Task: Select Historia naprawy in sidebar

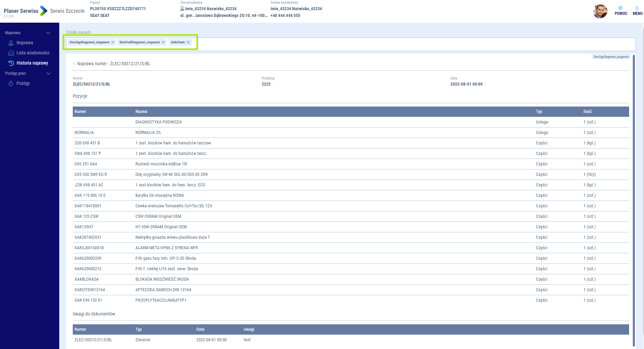Action: click(32, 63)
